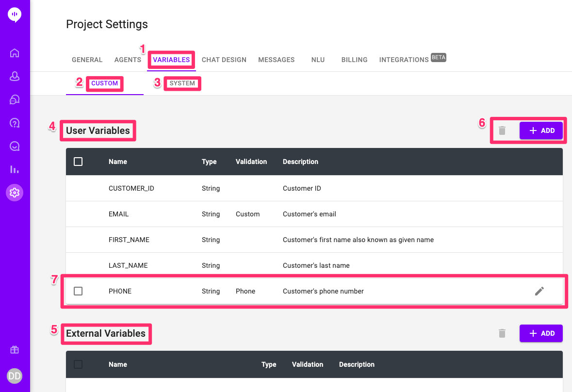The height and width of the screenshot is (392, 572).
Task: Click the String type of PHONE row
Action: click(x=211, y=291)
